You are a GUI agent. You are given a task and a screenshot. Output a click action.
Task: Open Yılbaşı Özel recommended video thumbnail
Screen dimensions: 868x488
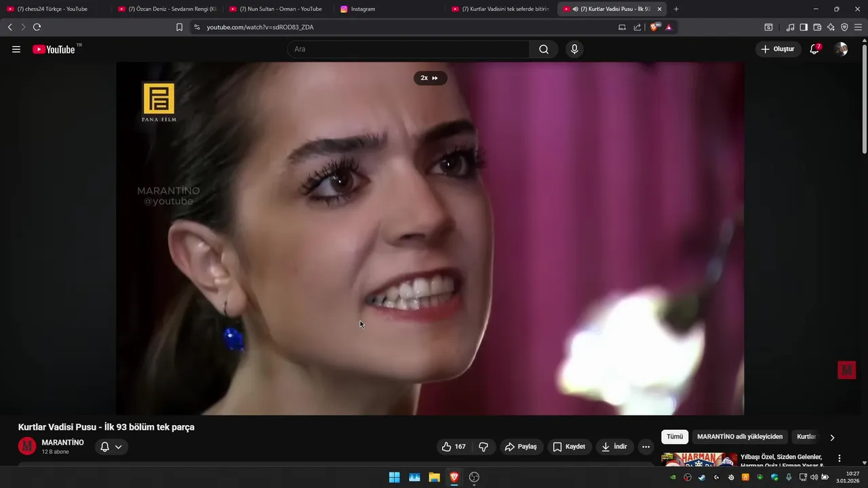click(699, 460)
